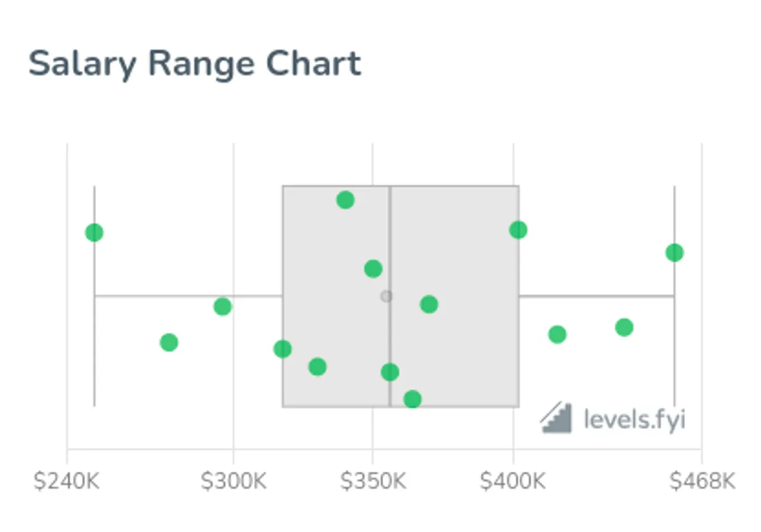Select the lowest salary green data point

click(x=94, y=233)
